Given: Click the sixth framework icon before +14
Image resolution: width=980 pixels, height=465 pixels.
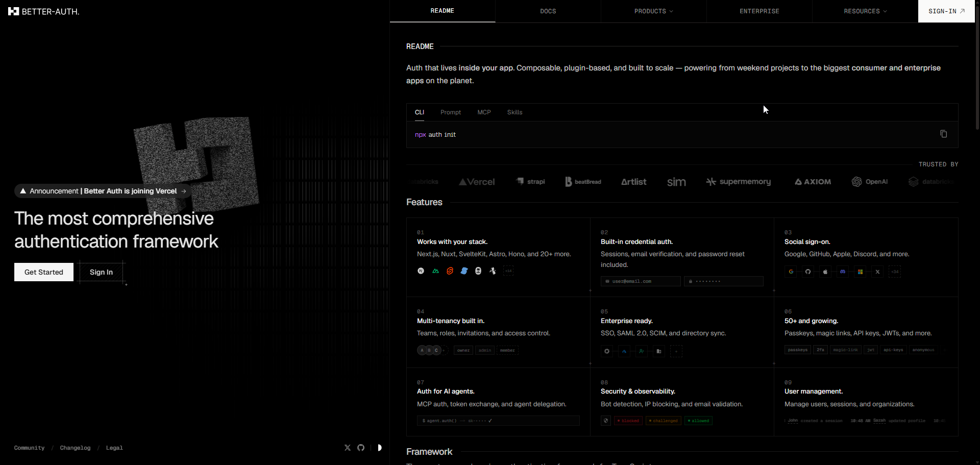Looking at the screenshot, I should click(493, 271).
